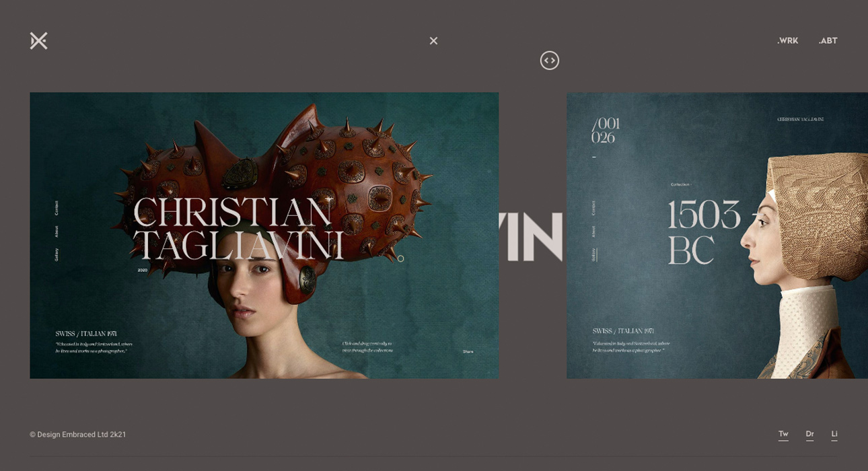Close the project view with the center X
Screen dimensions: 868x471
coord(433,41)
